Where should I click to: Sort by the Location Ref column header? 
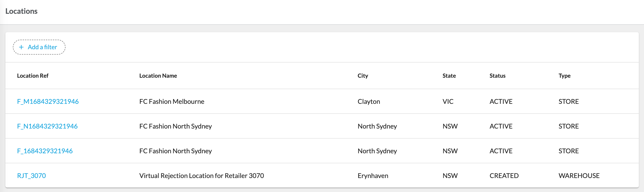click(33, 76)
